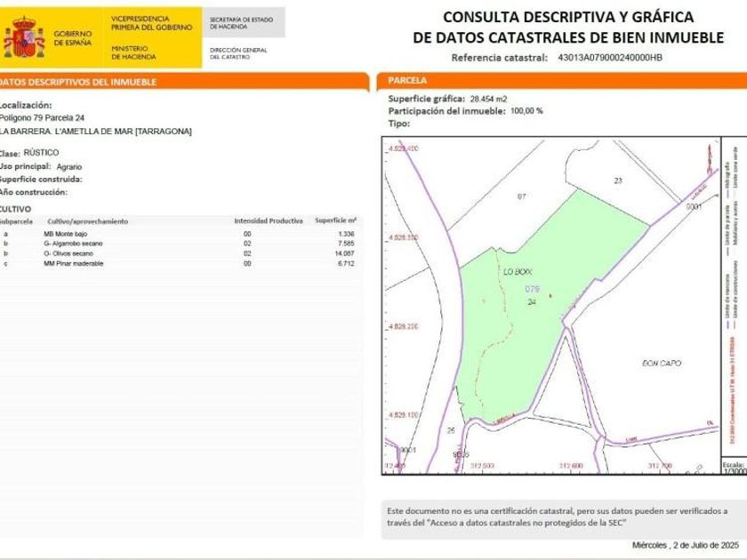
Task: Click the class value 'RÚSTICO'
Action: coord(42,152)
